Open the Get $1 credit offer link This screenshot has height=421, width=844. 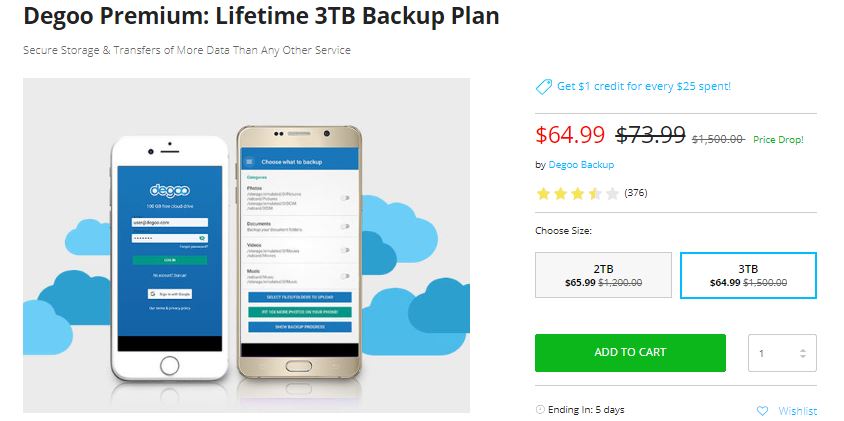click(x=643, y=87)
